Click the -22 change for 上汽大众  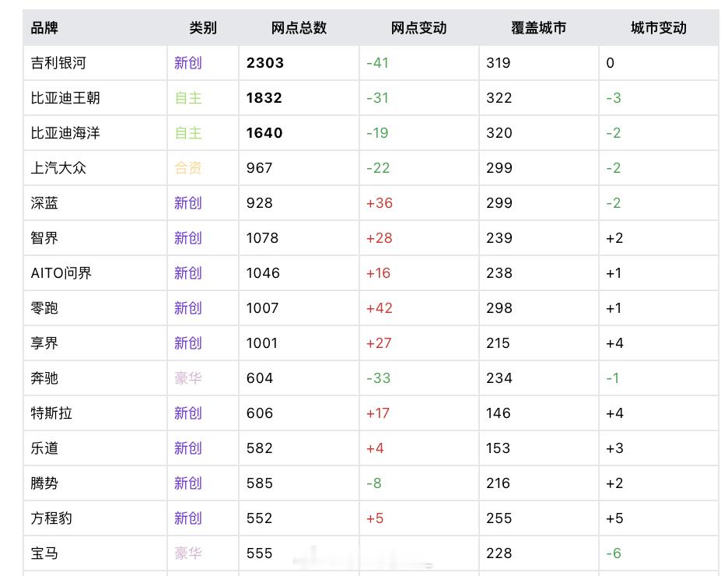pos(378,167)
